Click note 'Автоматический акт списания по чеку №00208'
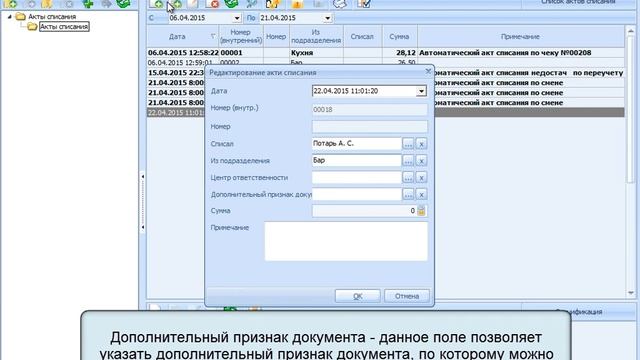640x360 pixels. point(505,53)
